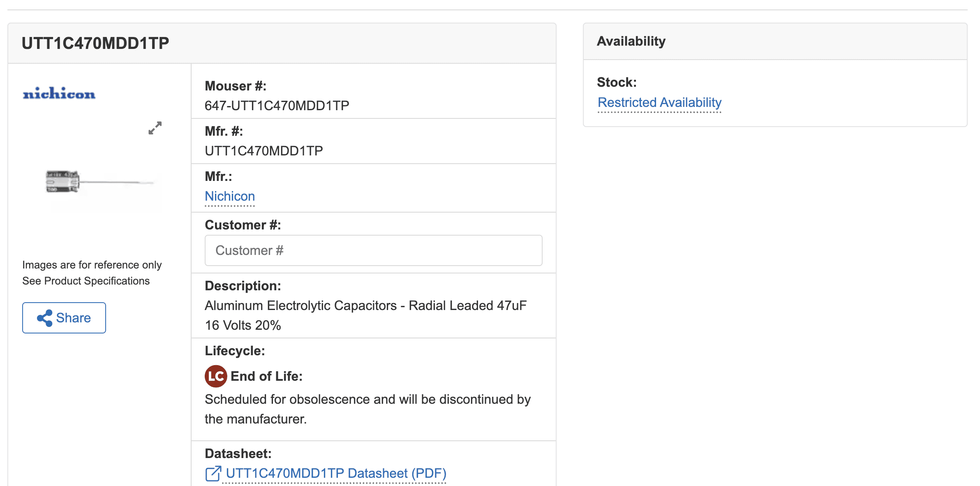Image resolution: width=980 pixels, height=486 pixels.
Task: Click the UTT1C470MDD1TP page heading
Action: pos(95,44)
